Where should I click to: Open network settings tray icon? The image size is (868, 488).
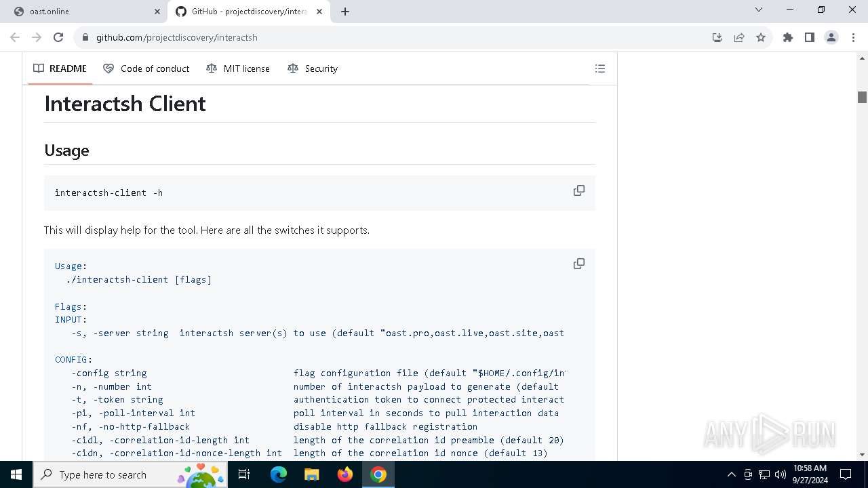tap(764, 474)
